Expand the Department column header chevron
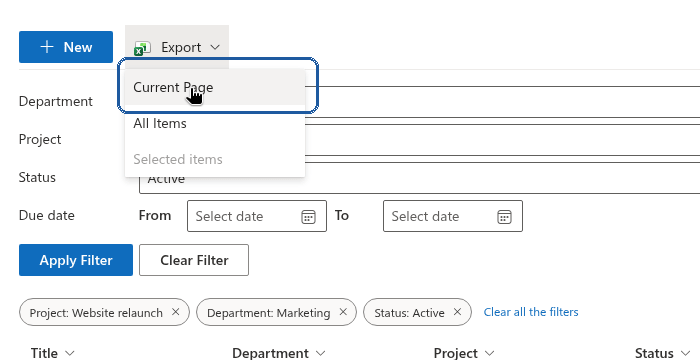700x360 pixels. (x=321, y=353)
